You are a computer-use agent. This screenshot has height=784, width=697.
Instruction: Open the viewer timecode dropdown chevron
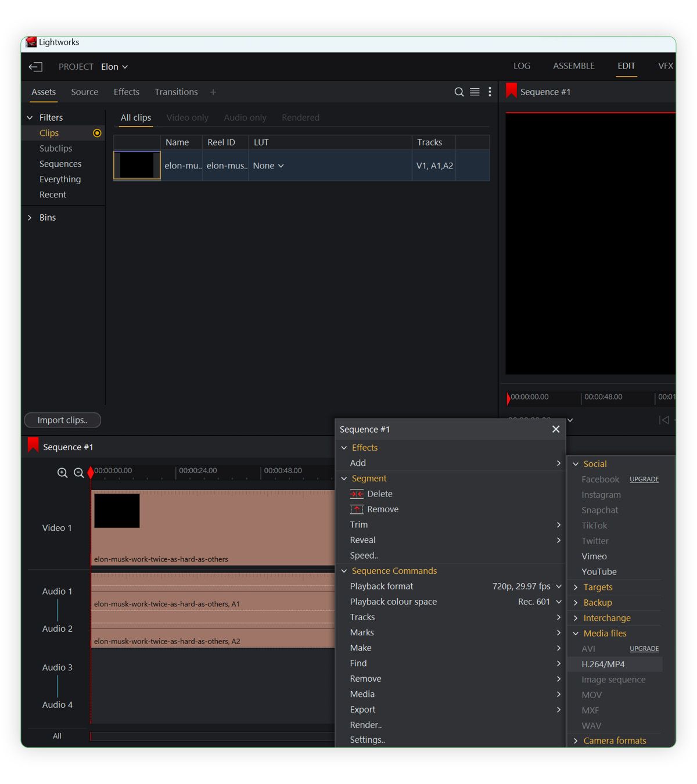click(570, 420)
